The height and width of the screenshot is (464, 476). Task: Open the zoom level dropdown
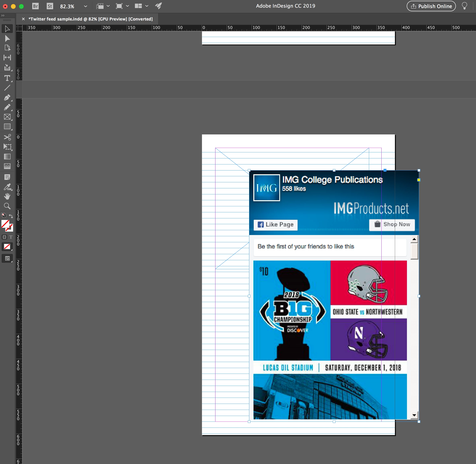pos(85,6)
